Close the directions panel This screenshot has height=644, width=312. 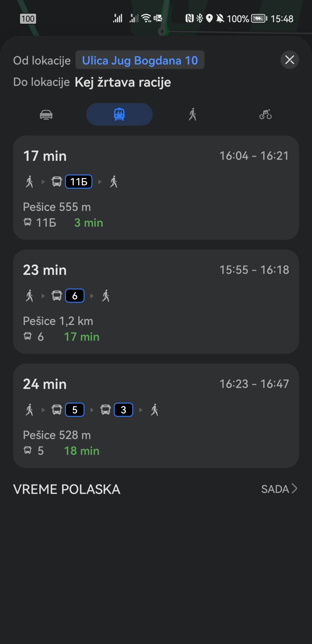click(x=290, y=60)
